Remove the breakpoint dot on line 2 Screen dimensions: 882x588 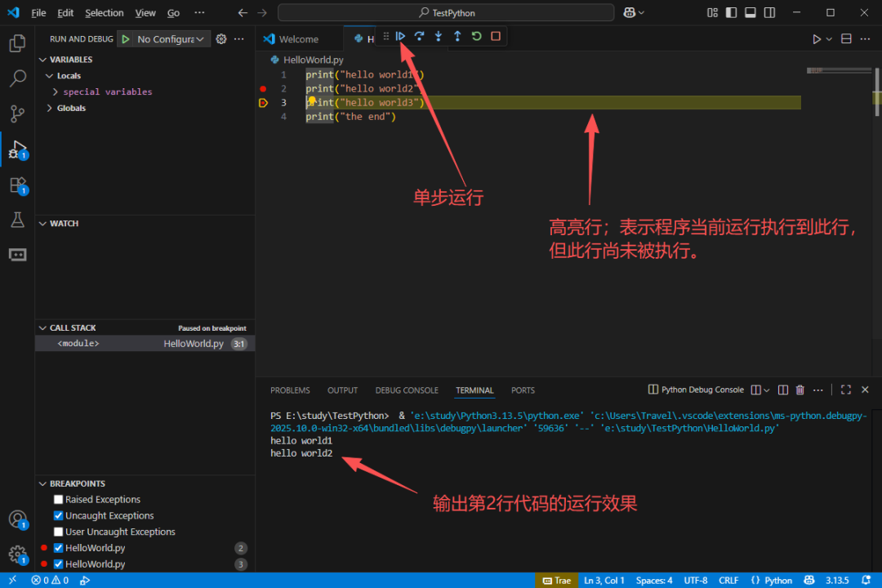click(x=263, y=89)
